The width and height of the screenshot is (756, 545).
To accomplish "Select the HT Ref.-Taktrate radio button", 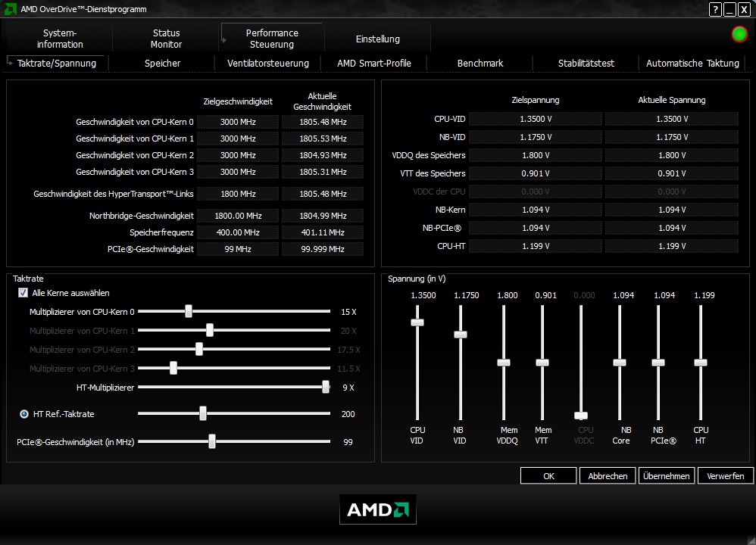I will point(23,414).
